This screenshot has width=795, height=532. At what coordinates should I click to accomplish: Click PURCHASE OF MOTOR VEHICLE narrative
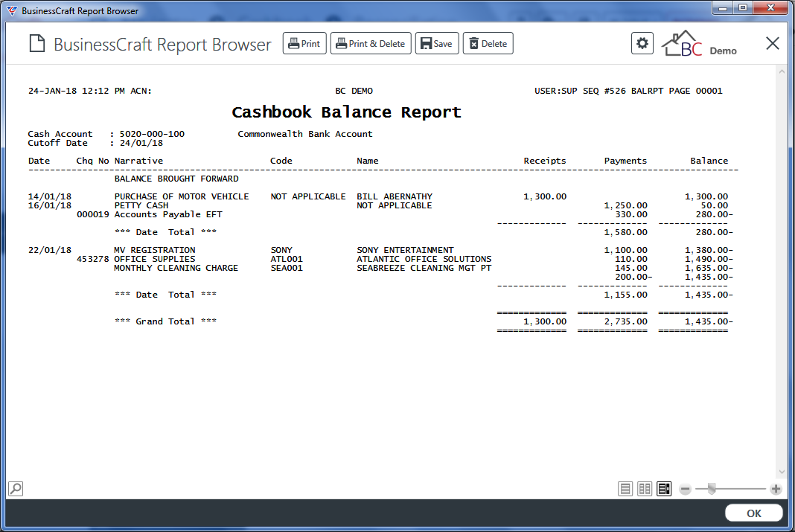coord(182,196)
